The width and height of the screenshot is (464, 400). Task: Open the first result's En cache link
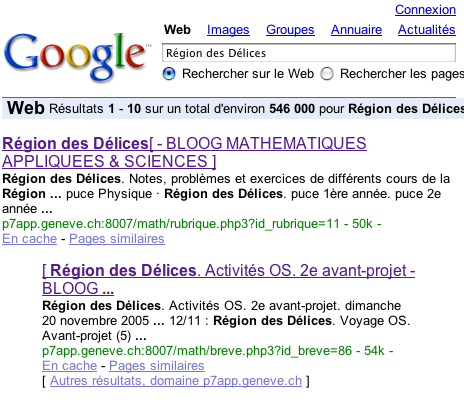pyautogui.click(x=30, y=239)
